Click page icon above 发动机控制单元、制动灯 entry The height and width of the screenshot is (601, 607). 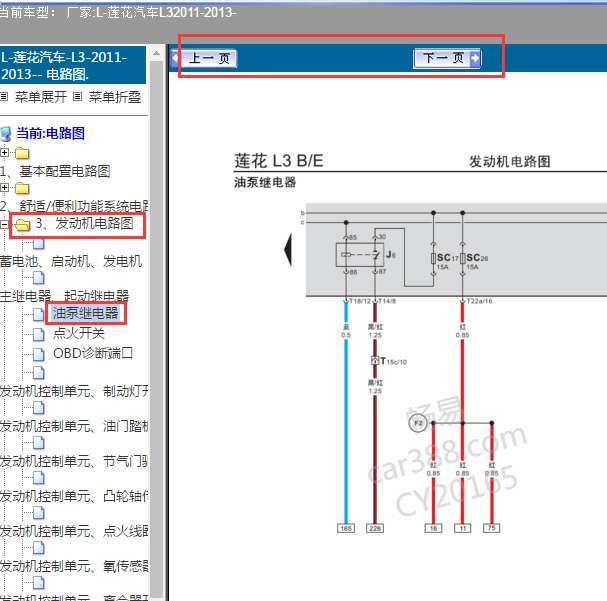coord(39,372)
